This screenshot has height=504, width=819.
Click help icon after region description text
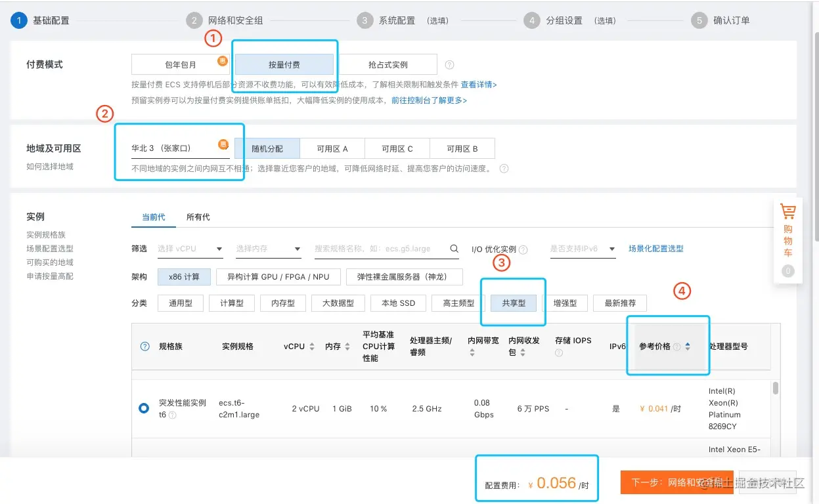504,169
